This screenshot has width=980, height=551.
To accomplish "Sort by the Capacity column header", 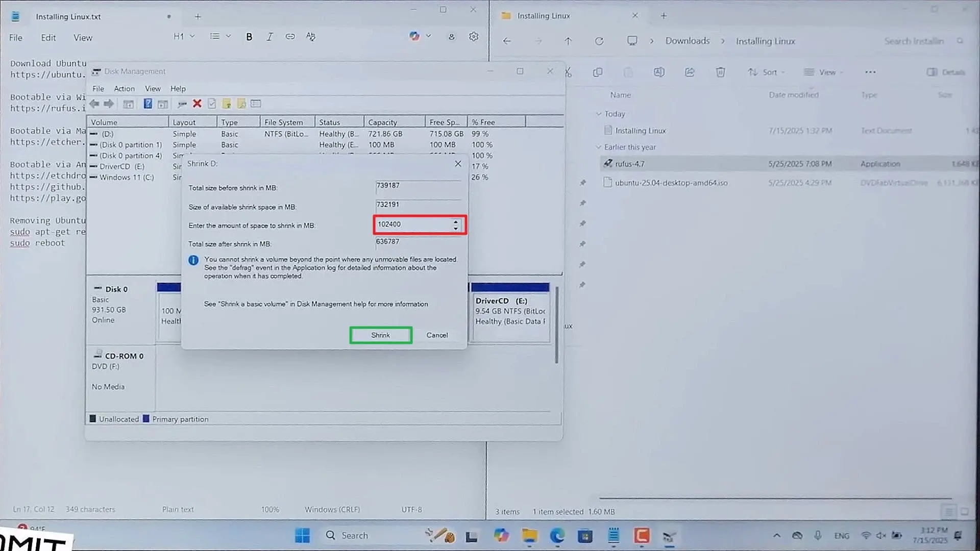I will (395, 122).
